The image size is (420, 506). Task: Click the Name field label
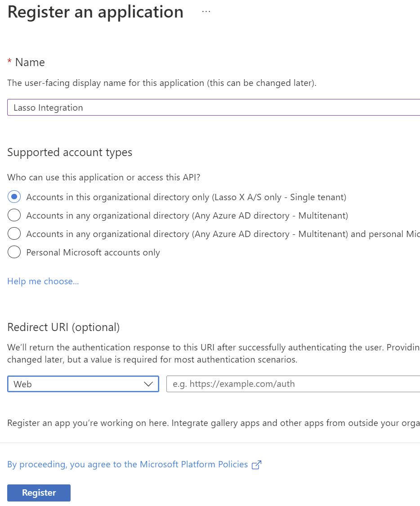point(30,63)
